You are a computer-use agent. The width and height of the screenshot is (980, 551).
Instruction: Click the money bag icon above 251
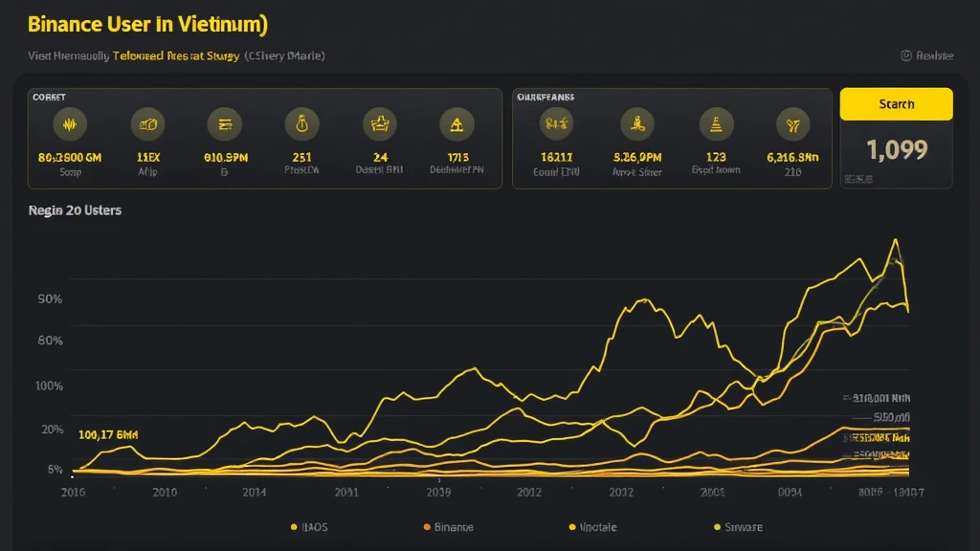(301, 124)
